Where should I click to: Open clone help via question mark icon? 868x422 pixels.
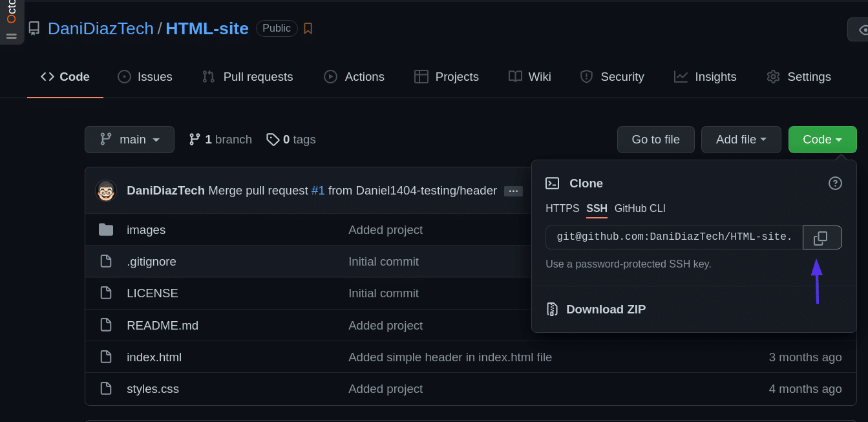pos(835,183)
